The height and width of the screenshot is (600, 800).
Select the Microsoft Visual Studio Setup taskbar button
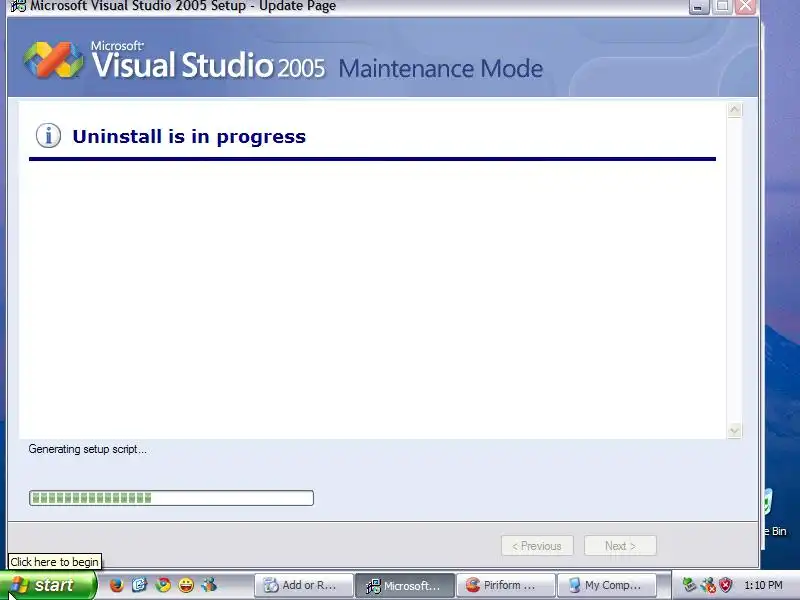coord(405,585)
